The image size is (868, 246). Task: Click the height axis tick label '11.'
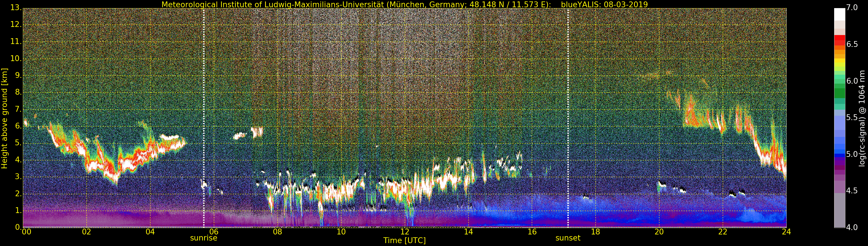tap(16, 41)
